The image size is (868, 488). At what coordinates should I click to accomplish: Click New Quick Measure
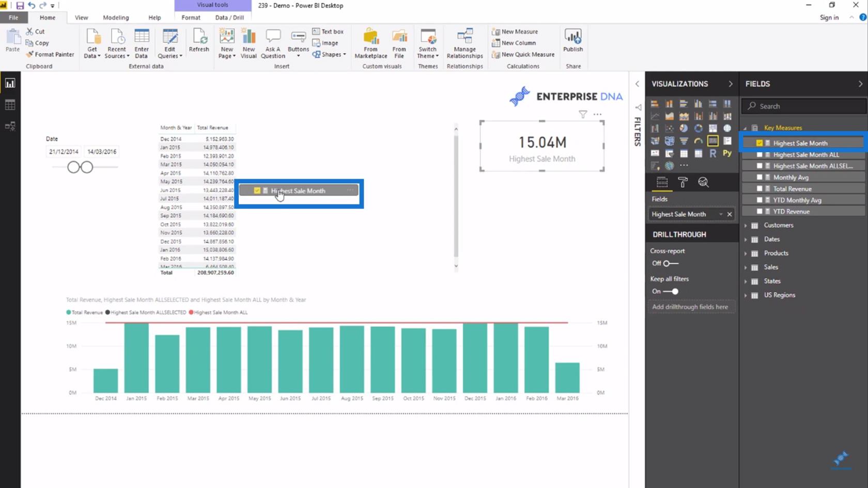pos(523,54)
